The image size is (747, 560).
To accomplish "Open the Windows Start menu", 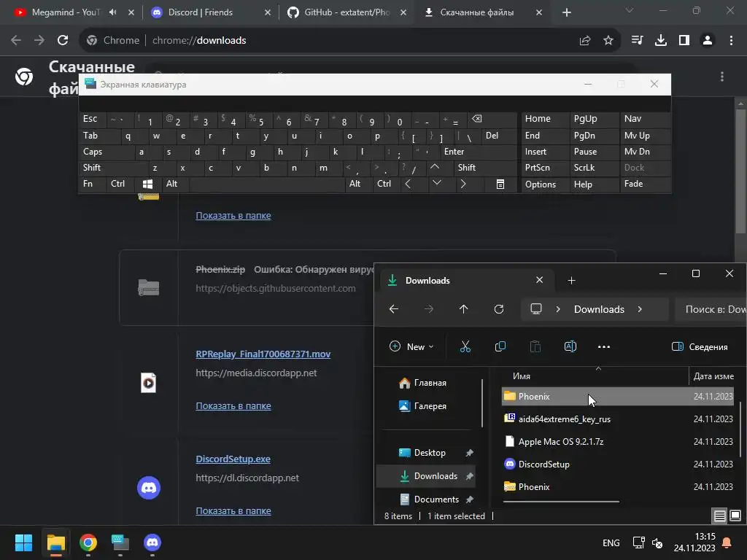I will point(23,542).
